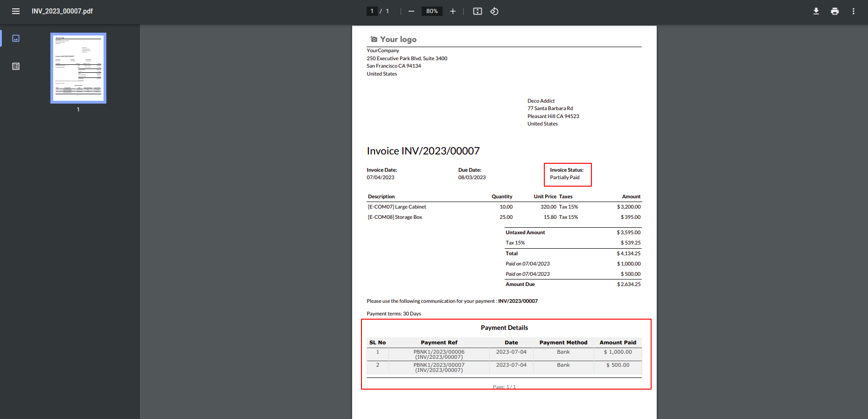This screenshot has height=419, width=868.
Task: Click the invoice date 07/04/2023 value
Action: coord(380,178)
